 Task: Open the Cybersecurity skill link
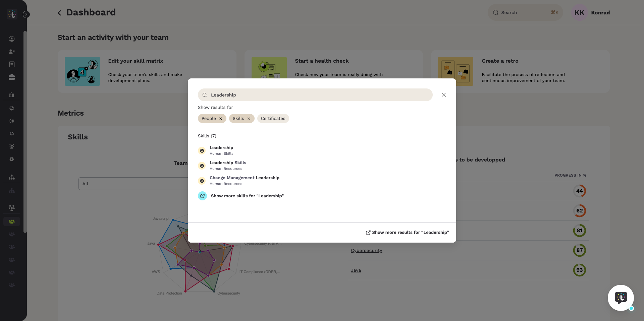(366, 251)
